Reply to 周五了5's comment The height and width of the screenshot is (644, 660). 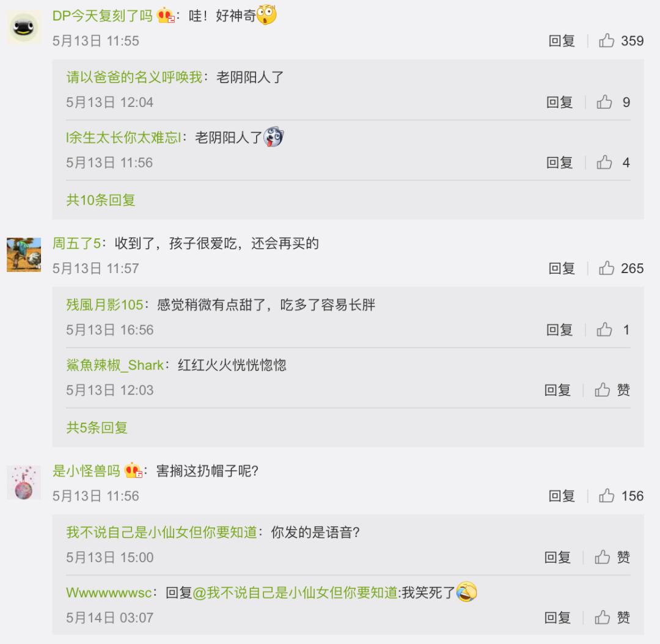(x=562, y=268)
